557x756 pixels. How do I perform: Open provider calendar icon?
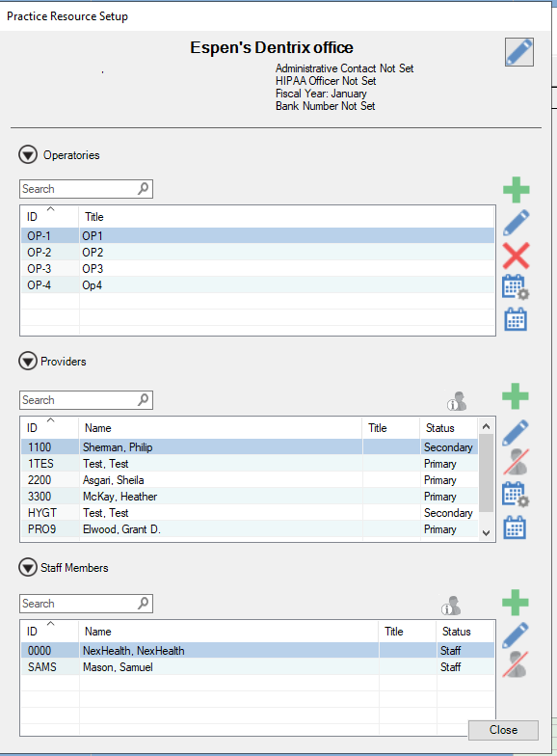tap(515, 527)
